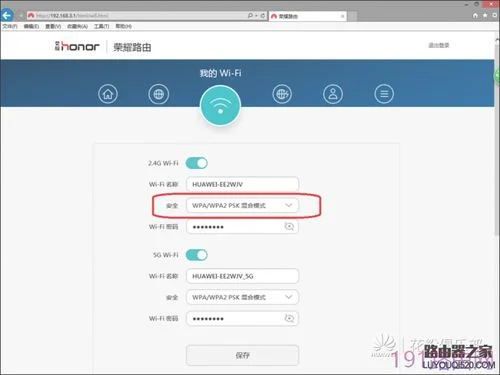The height and width of the screenshot is (375, 500).
Task: Open the globe with shield icon
Action: (x=282, y=94)
